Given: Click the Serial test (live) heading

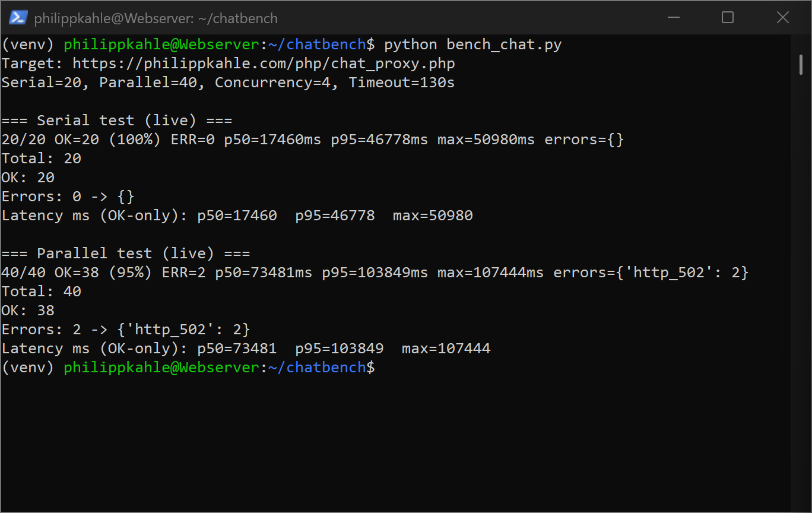Looking at the screenshot, I should (116, 121).
